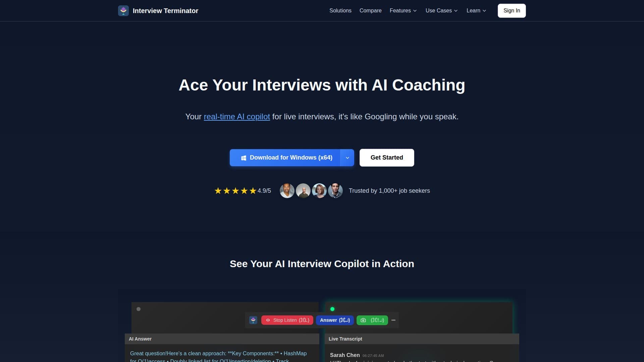The image size is (644, 362).
Task: Click the 06:27:45 AM transcript timestamp
Action: pyautogui.click(x=373, y=356)
